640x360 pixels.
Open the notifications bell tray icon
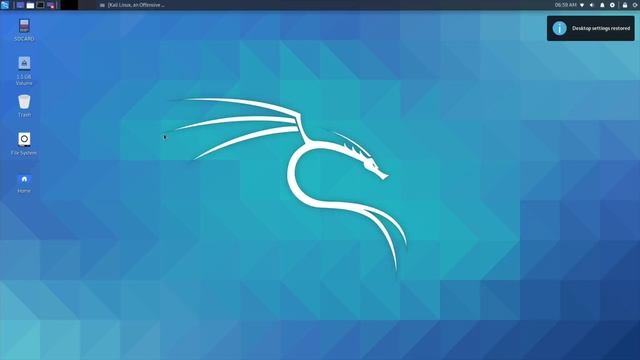point(602,5)
